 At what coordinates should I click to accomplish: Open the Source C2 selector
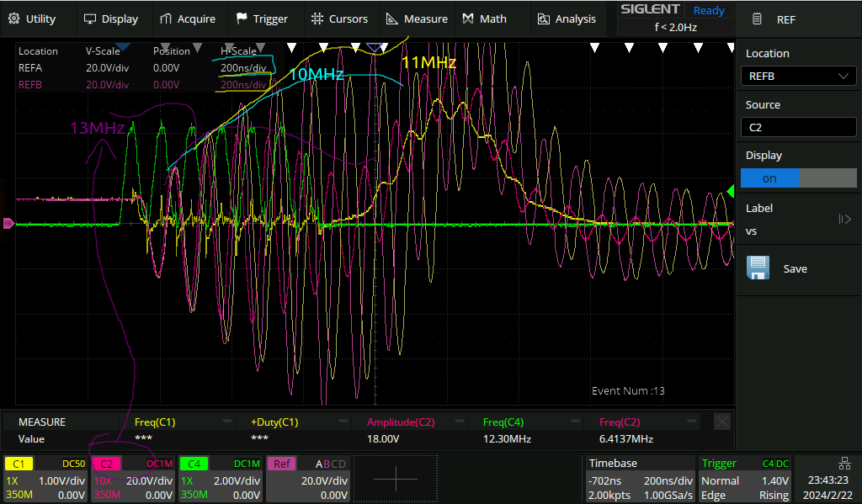point(798,128)
